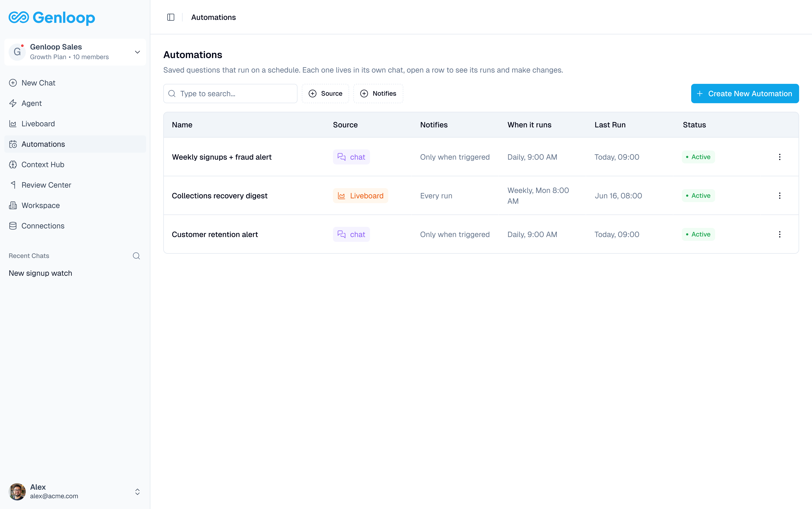Click the Genloop Sales avatar

[17, 52]
